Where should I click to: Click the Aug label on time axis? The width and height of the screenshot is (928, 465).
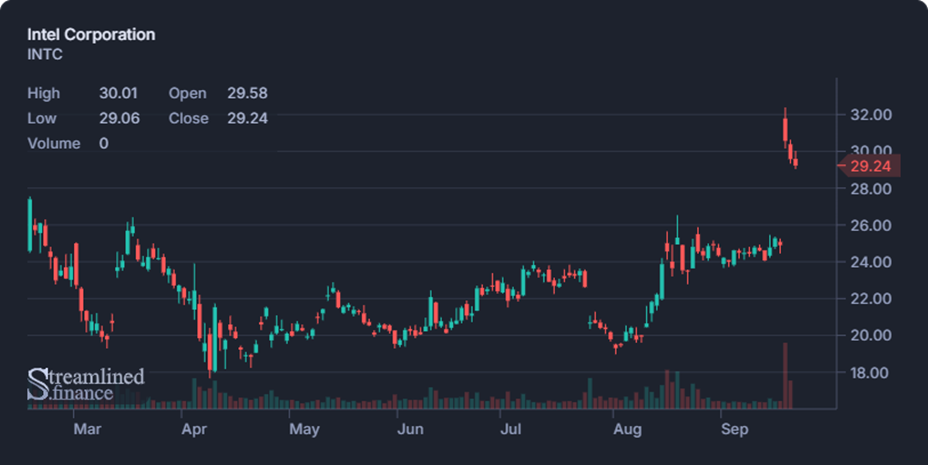[627, 429]
